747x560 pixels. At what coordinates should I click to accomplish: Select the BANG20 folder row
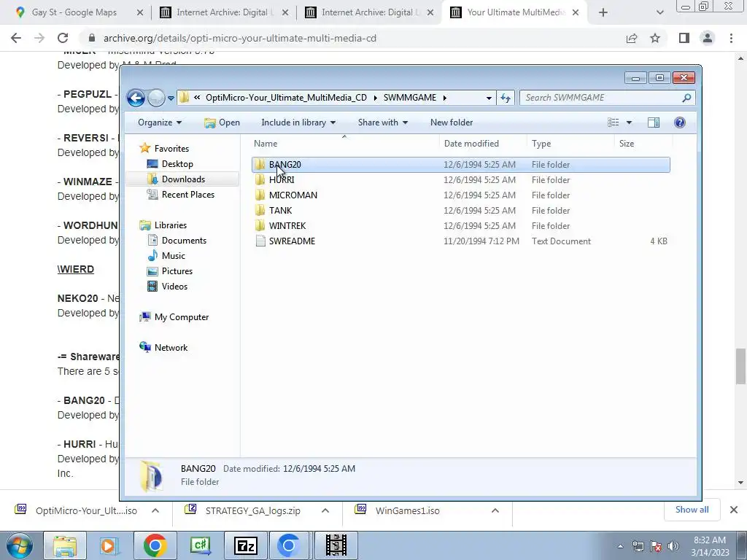click(461, 165)
